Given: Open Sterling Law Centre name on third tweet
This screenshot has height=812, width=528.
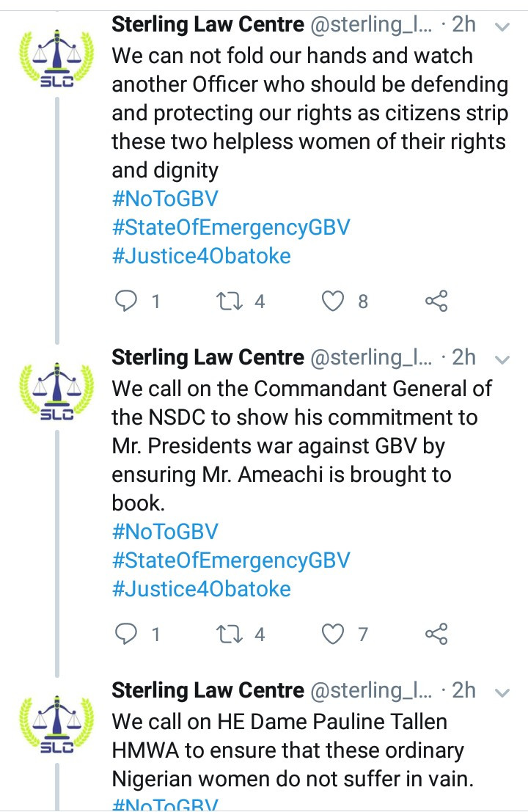Looking at the screenshot, I should tap(208, 690).
